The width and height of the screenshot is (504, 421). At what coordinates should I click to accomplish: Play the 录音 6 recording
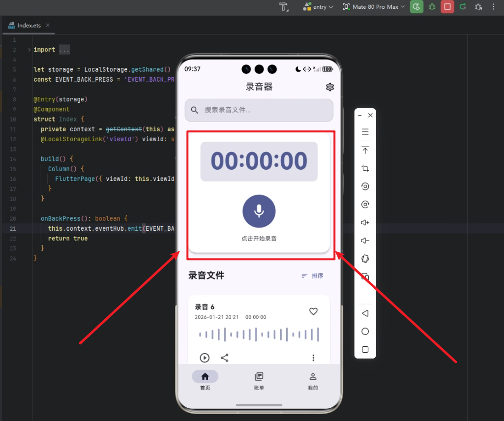[x=205, y=358]
